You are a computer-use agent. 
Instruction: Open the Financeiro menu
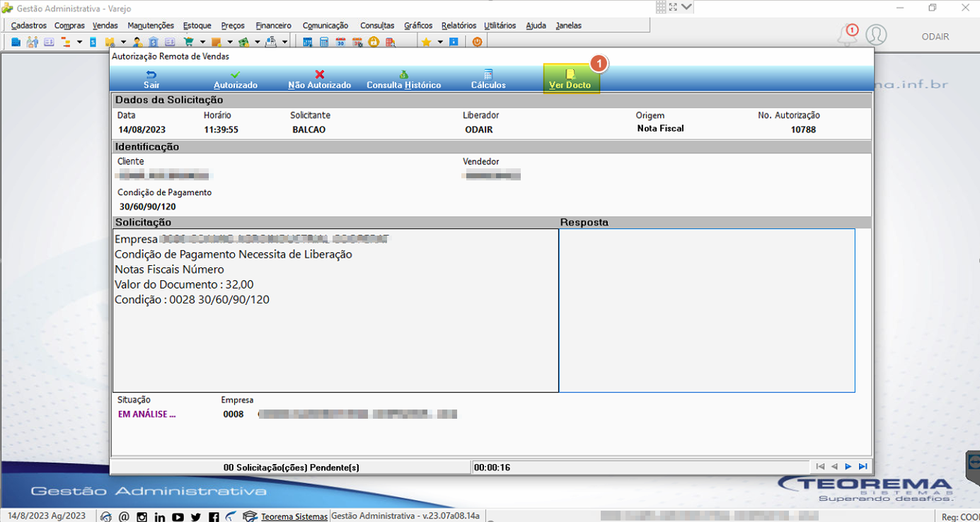pyautogui.click(x=274, y=25)
